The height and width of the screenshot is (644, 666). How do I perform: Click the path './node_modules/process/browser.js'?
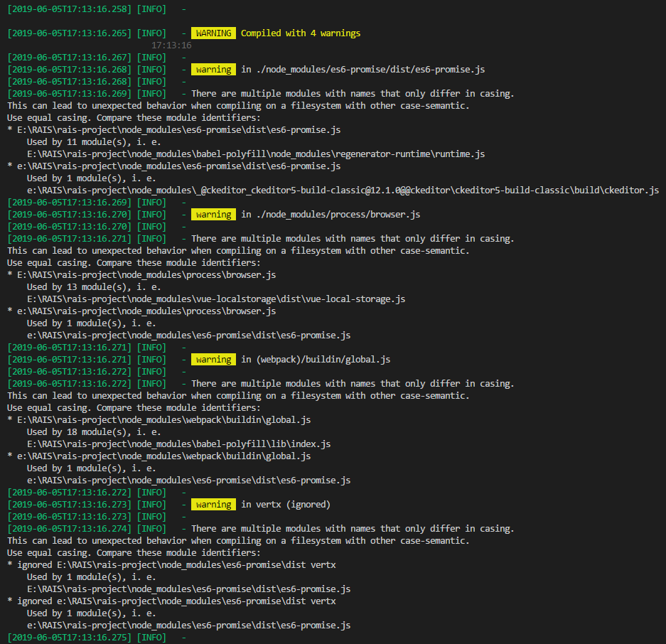click(x=338, y=215)
